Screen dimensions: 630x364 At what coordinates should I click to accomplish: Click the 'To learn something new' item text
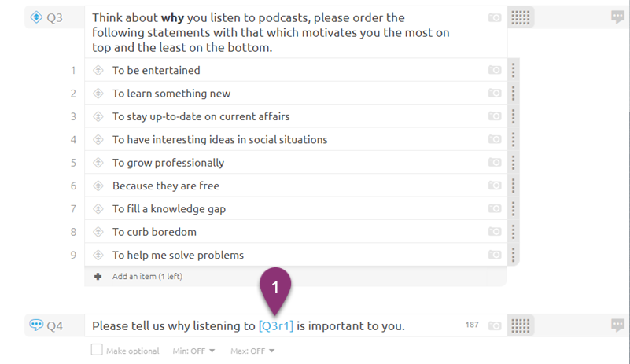click(x=171, y=94)
